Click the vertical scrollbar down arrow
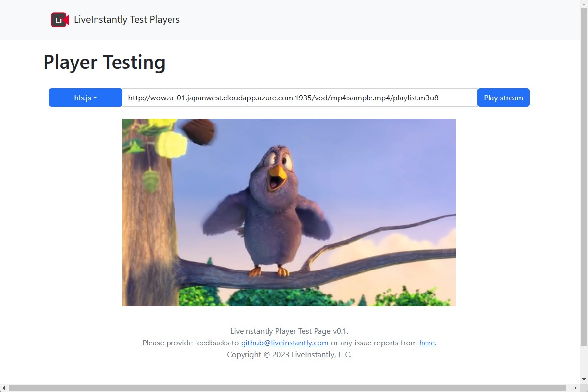Screen dimensions: 588x392 coord(584,380)
